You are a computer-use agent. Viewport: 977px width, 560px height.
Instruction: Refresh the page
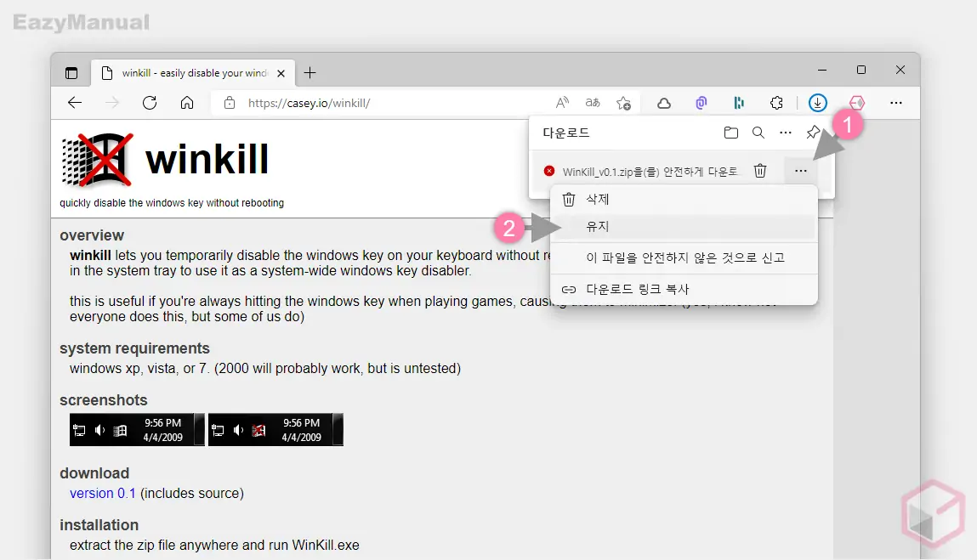click(x=150, y=103)
